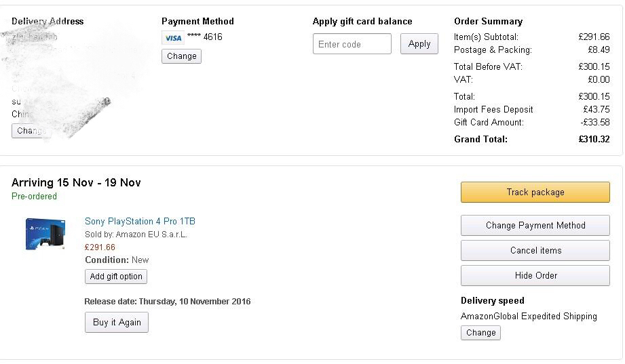Open the PS4 Pro product thumbnail
625x364 pixels.
[x=45, y=234]
